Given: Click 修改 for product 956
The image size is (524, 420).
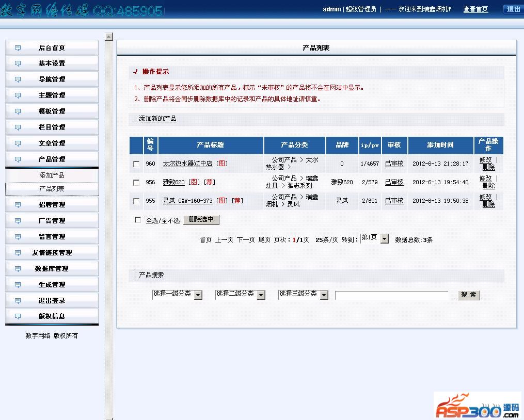Looking at the screenshot, I should (486, 179).
